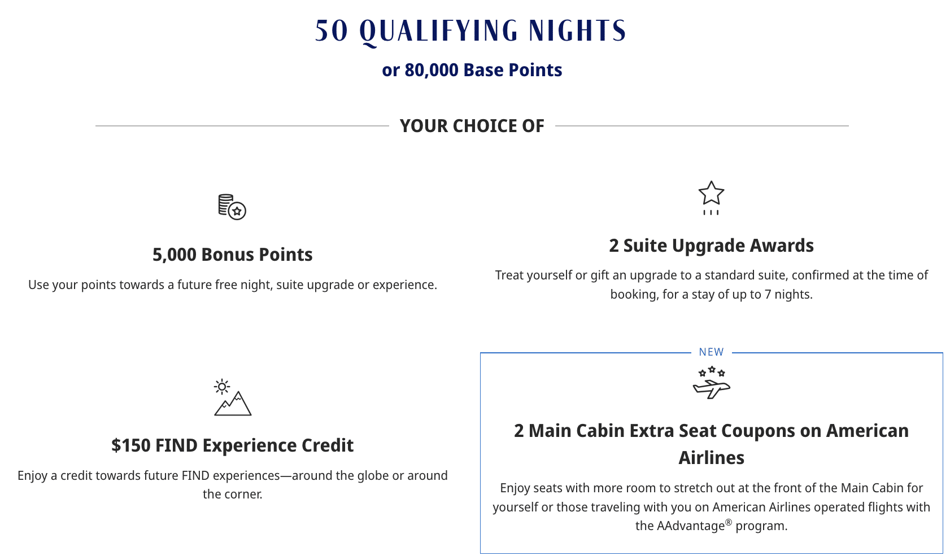Click the divider line left of Your Choice Of
This screenshot has height=560, width=950.
coord(242,126)
